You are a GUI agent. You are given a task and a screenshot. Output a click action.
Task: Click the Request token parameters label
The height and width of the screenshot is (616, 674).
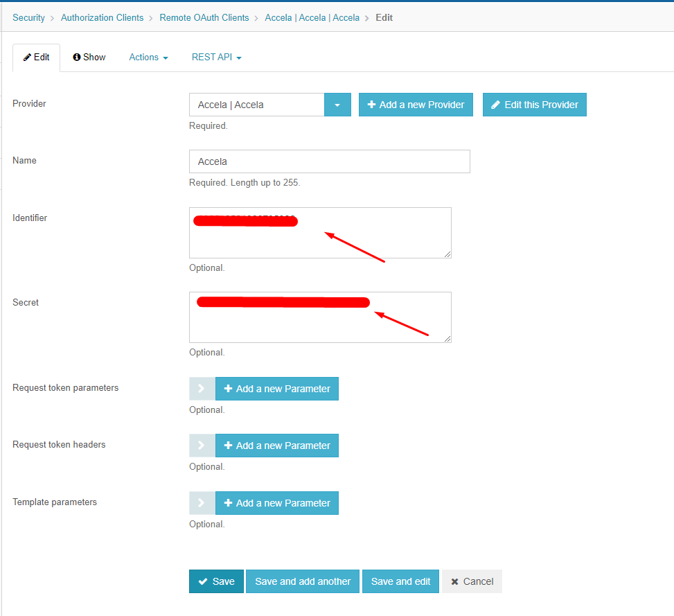[65, 388]
